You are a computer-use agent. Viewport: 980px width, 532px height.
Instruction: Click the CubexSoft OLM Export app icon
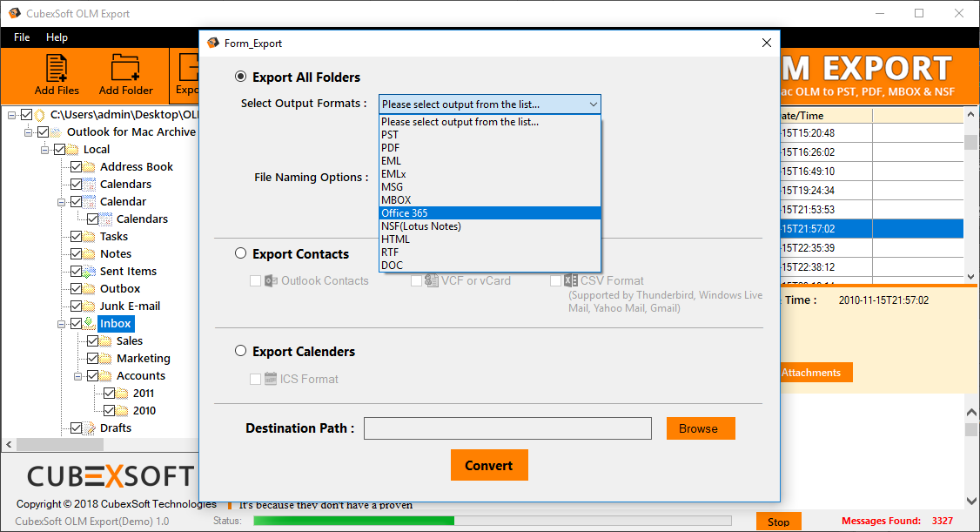click(15, 13)
